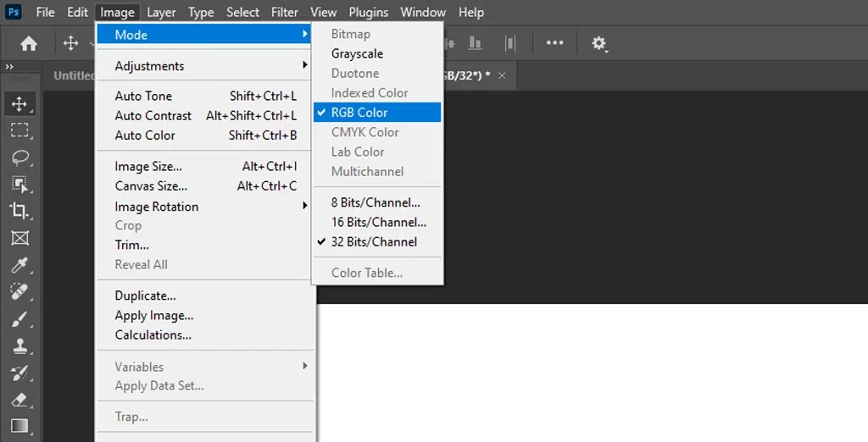This screenshot has height=442, width=868.
Task: Open the File menu
Action: coord(46,12)
